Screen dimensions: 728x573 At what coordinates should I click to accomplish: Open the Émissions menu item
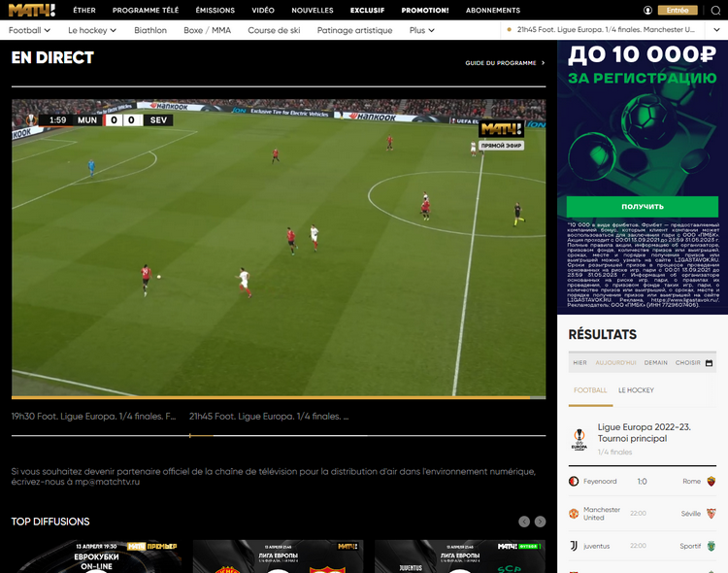[x=215, y=11]
